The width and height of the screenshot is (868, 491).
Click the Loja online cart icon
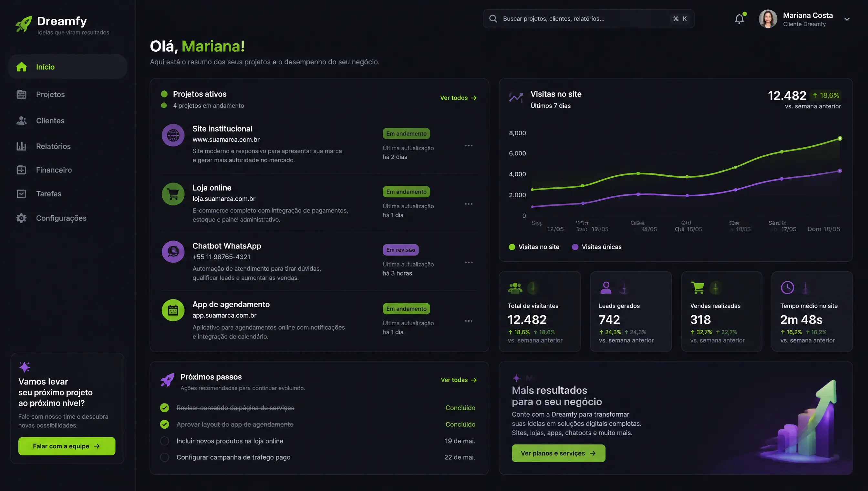173,194
